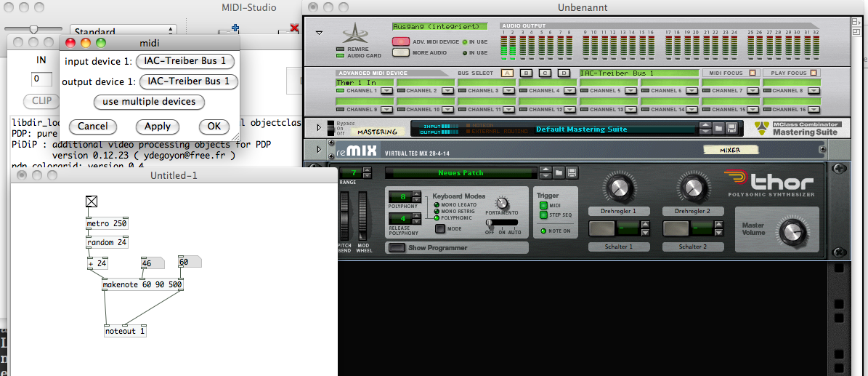Open the Channel 16 device dropdown

point(814,109)
